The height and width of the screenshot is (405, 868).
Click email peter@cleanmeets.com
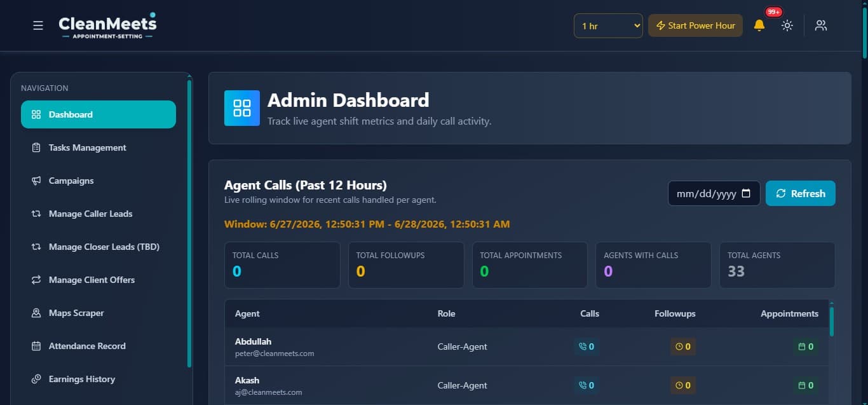275,354
